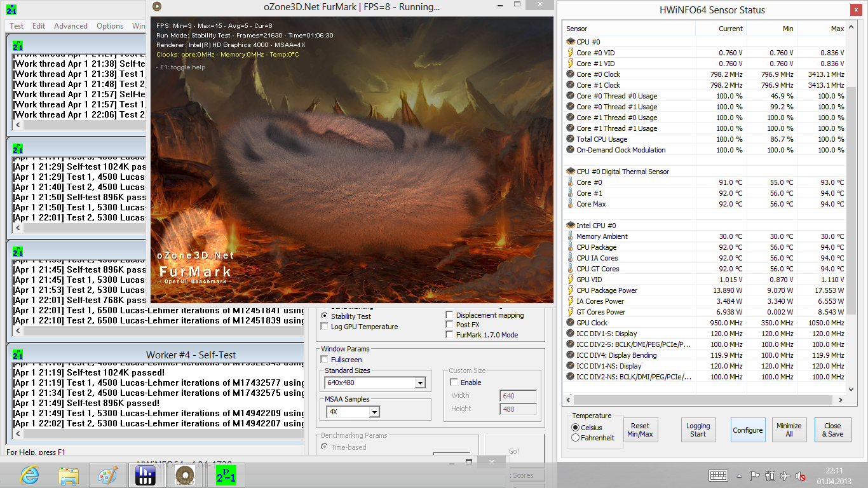Click the taskbar clock showing 22:11
Screen dimensions: 868x488
tap(834, 476)
